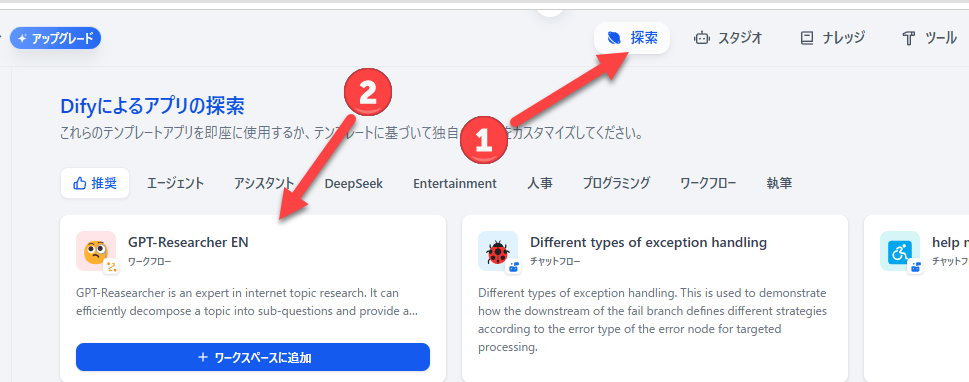Click the アップグレード button
The image size is (969, 382).
(56, 39)
